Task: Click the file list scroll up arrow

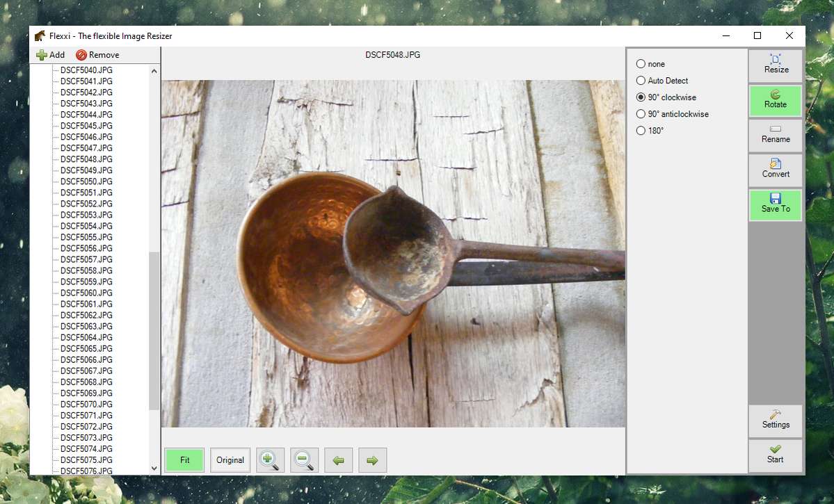Action: pos(154,71)
